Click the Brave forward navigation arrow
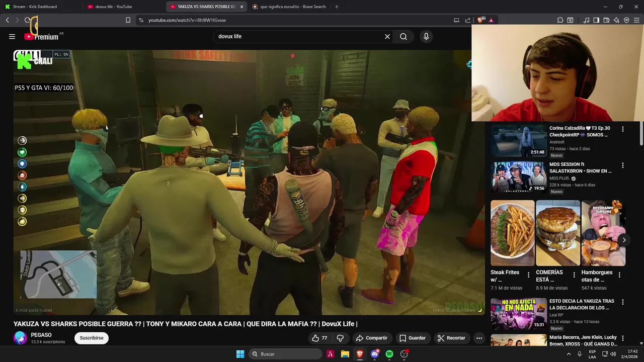 [17, 20]
